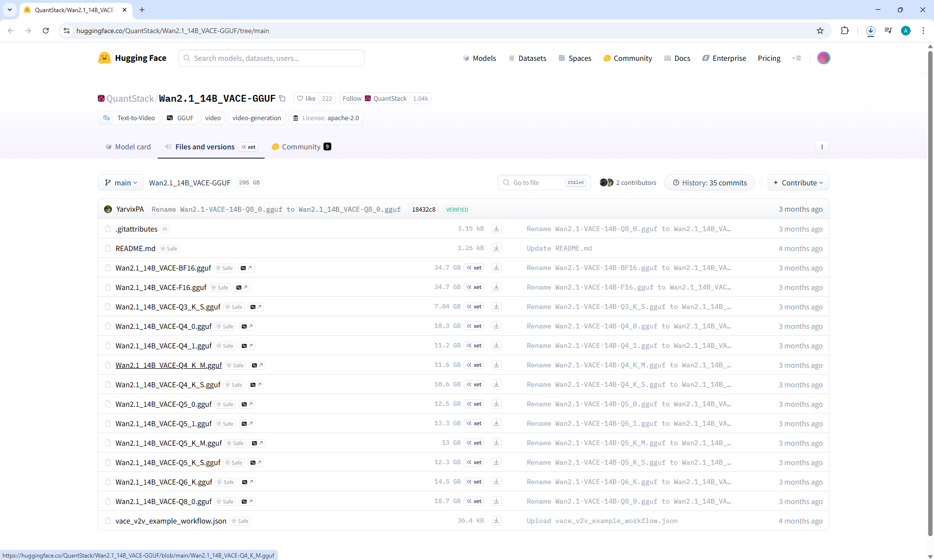
Task: Download the Wan2.1_14B_VACE-Q4_K_M.gguf file
Action: click(x=496, y=365)
